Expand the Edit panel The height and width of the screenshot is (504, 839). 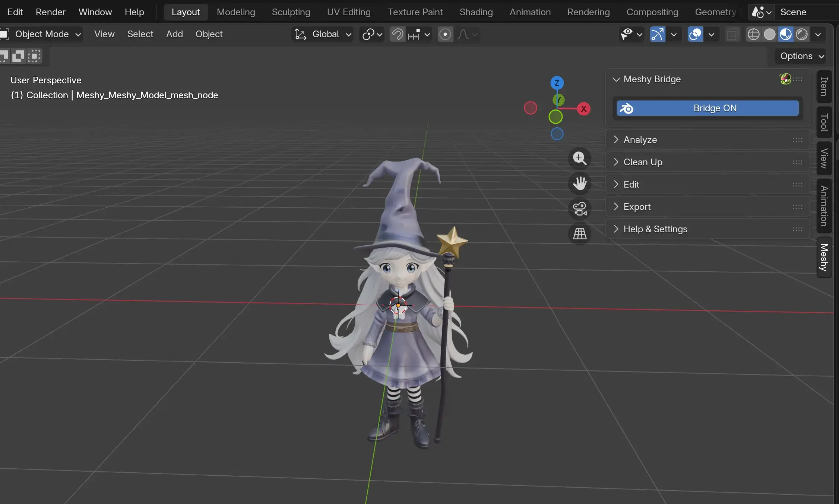[x=707, y=185]
